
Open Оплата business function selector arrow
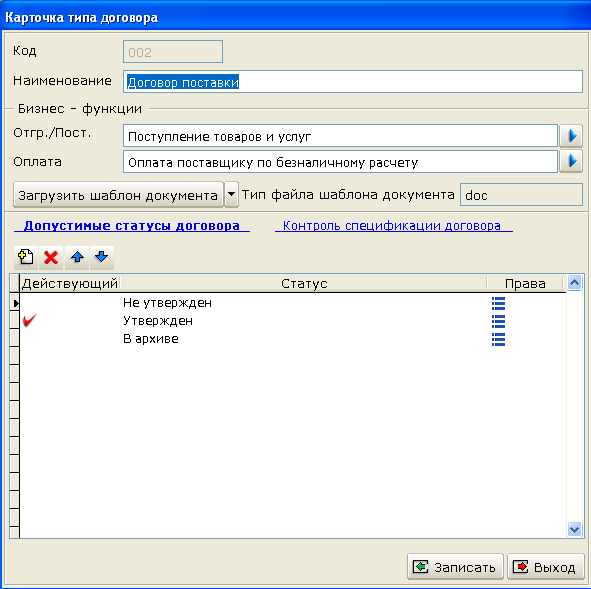click(x=571, y=161)
